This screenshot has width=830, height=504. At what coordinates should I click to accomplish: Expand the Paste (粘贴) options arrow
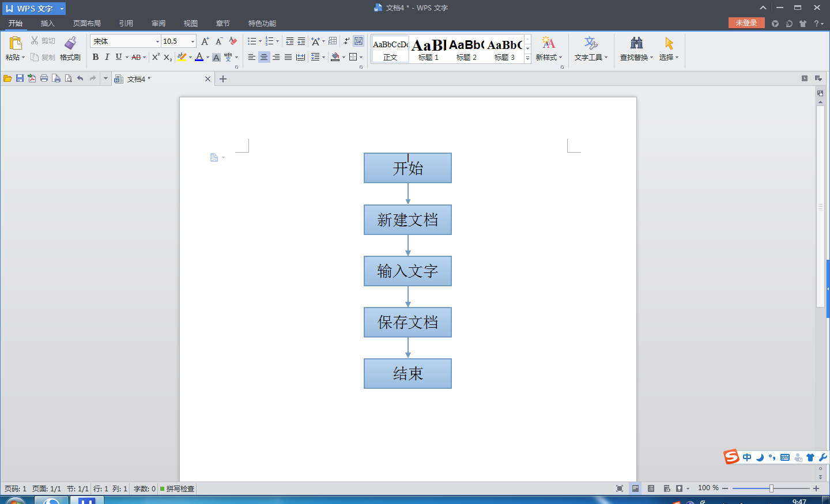23,58
